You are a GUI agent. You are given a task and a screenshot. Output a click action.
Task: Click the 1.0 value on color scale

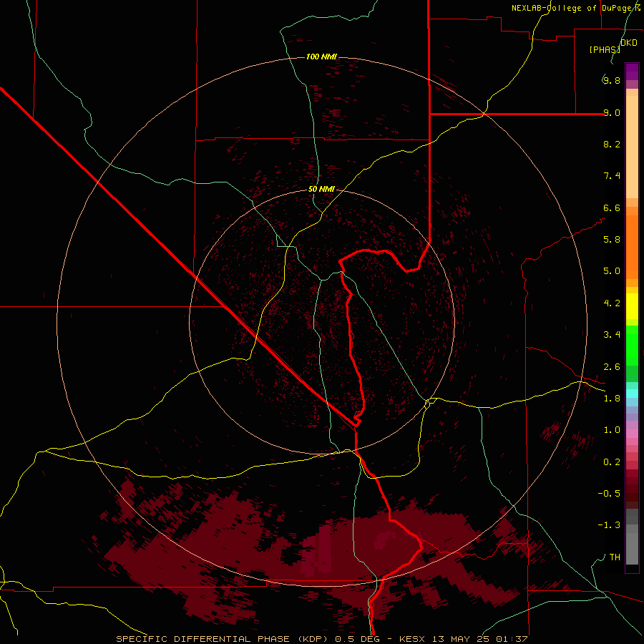click(x=612, y=430)
